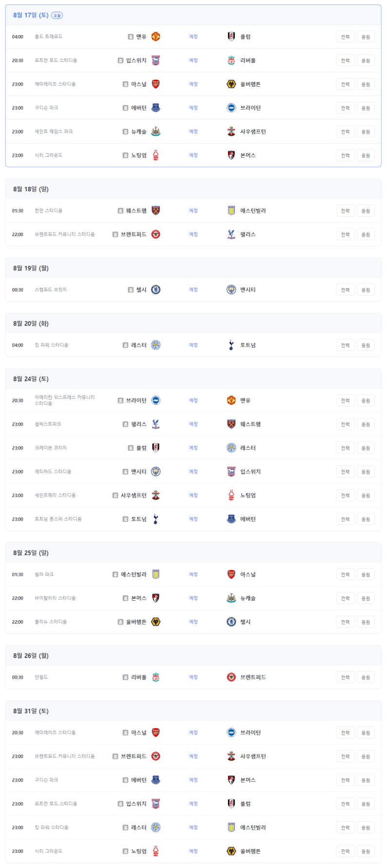
Task: Click Tottenham crest in Leicester vs Tottenham match
Action: tap(231, 345)
